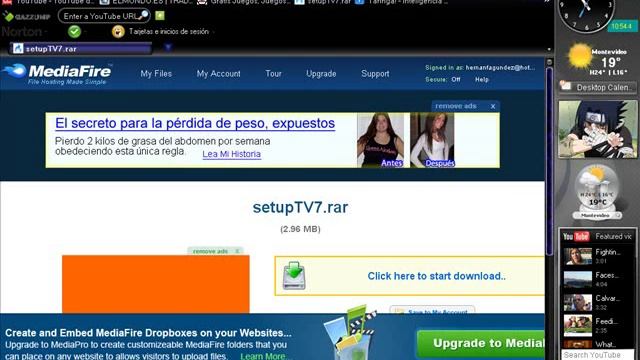Click 'remove ads' above the banner
640x360 pixels.
pyautogui.click(x=456, y=106)
